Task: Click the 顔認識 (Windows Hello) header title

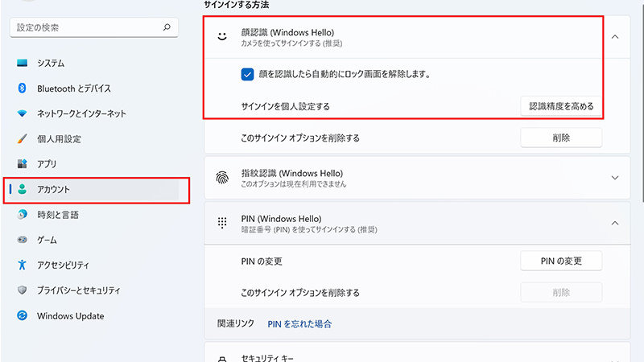Action: 287,32
